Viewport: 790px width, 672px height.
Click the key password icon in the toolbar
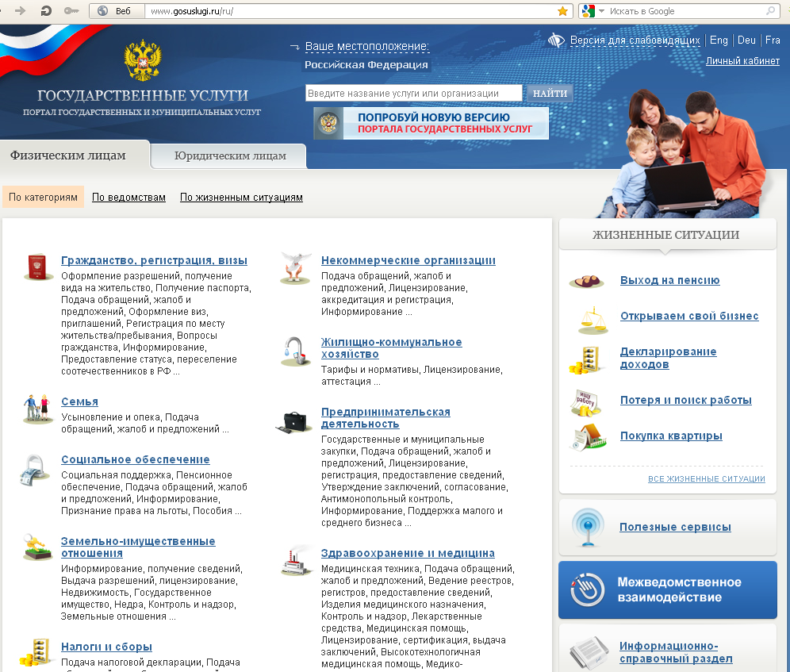[71, 10]
